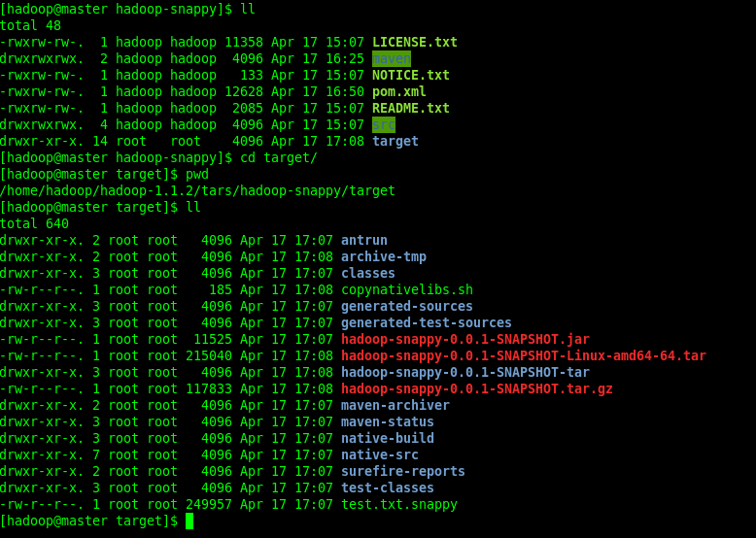This screenshot has height=538, width=756.
Task: Select the hadoop-snappy-0.0.1-SNAPSHOT.tar.gz file
Action: [x=477, y=388]
